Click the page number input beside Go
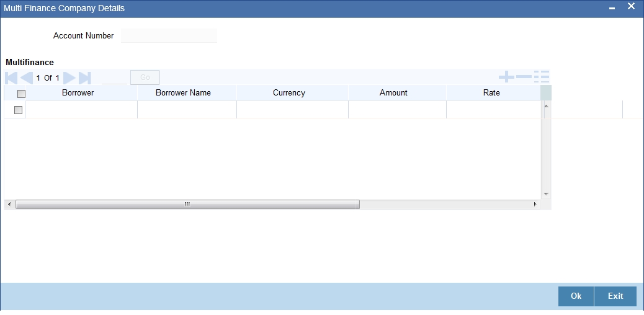 coord(114,78)
